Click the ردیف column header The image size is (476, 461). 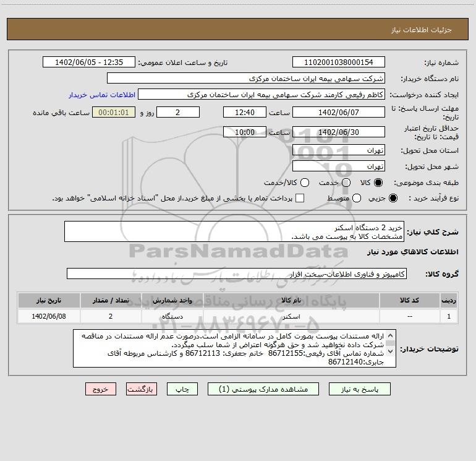(449, 301)
